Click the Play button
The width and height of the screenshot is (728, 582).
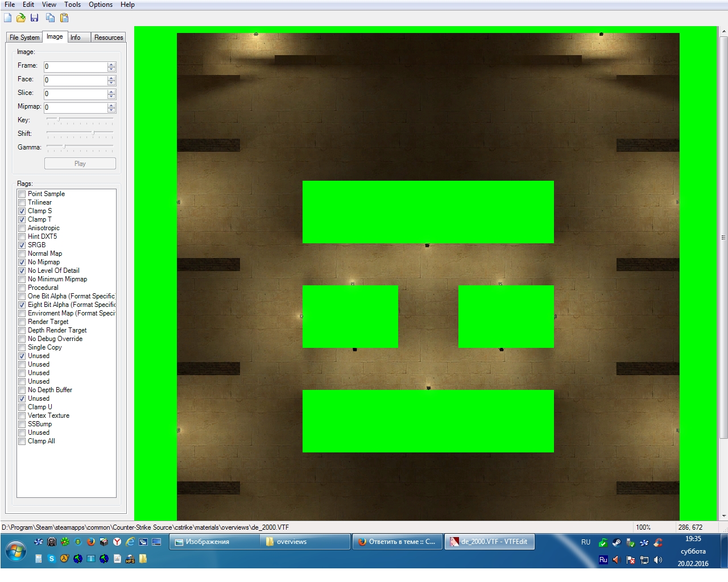pyautogui.click(x=80, y=164)
